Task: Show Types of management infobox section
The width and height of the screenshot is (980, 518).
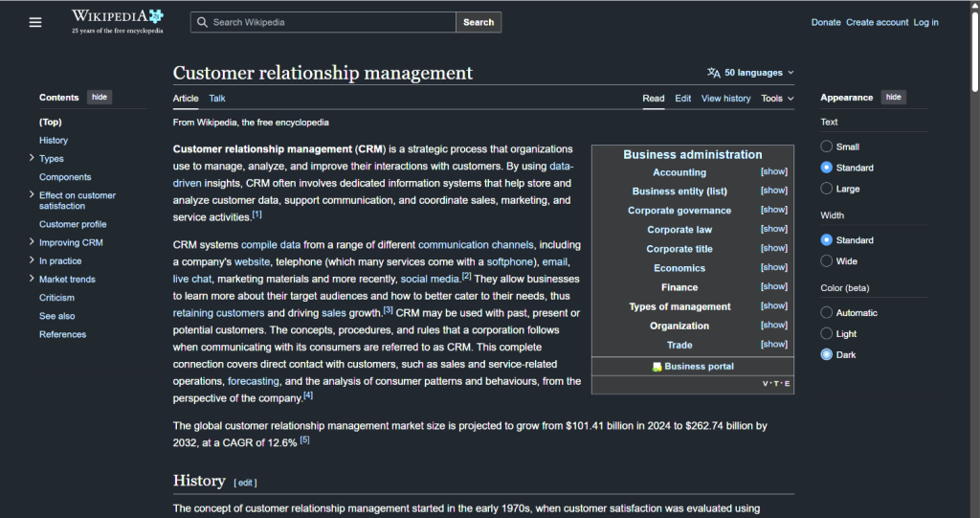Action: click(773, 306)
